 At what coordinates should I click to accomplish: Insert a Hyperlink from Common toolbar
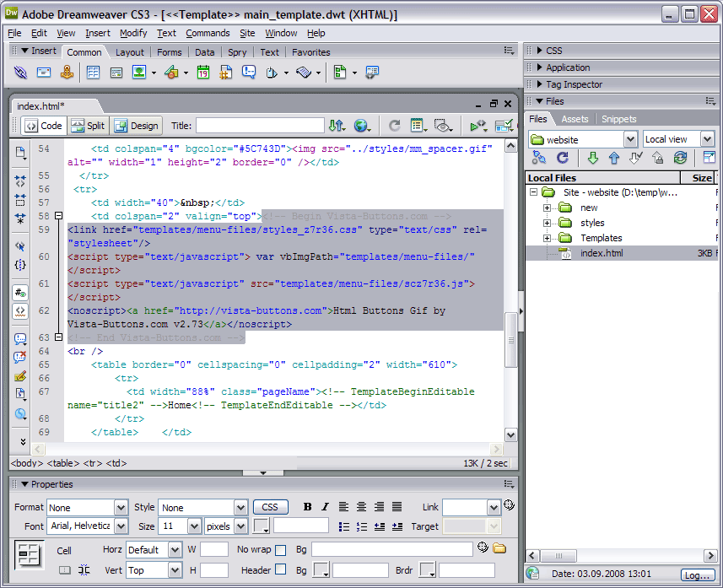point(20,73)
